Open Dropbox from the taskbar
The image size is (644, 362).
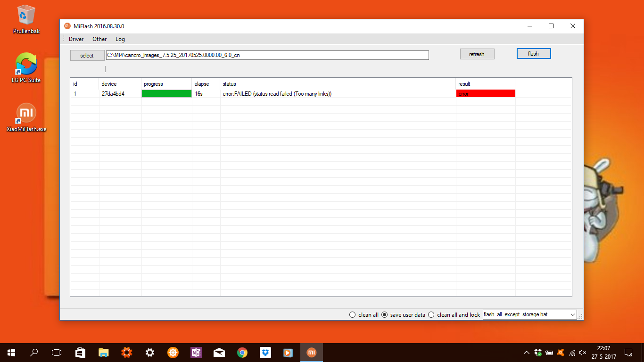[x=265, y=352]
